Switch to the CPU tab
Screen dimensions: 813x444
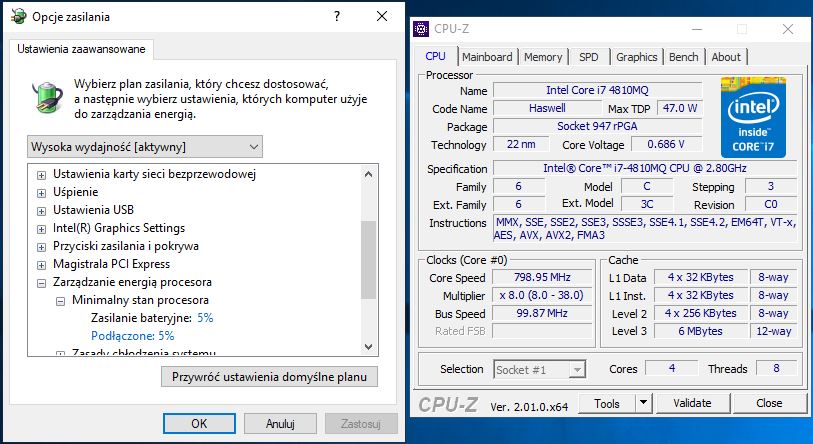pos(436,57)
